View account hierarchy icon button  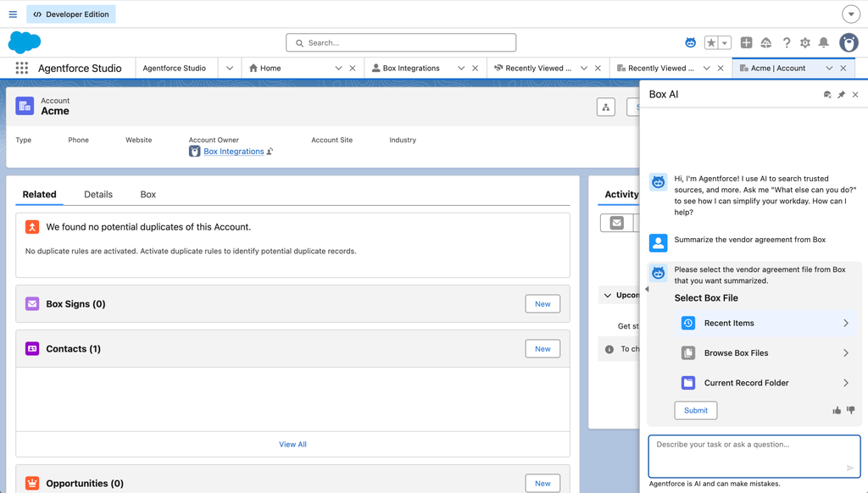pos(606,107)
